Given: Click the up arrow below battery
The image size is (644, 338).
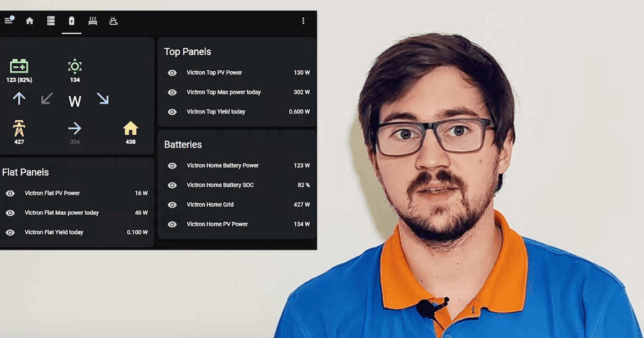Looking at the screenshot, I should [x=19, y=99].
